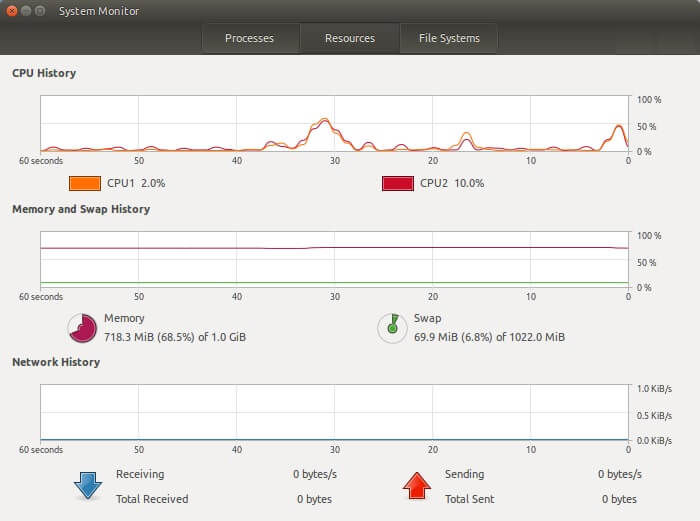Maximize the System Monitor window
Screen dimensions: 700x521
tap(40, 11)
